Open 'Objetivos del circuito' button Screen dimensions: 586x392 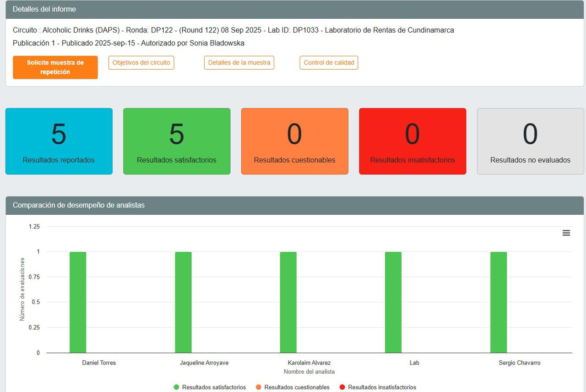click(141, 63)
